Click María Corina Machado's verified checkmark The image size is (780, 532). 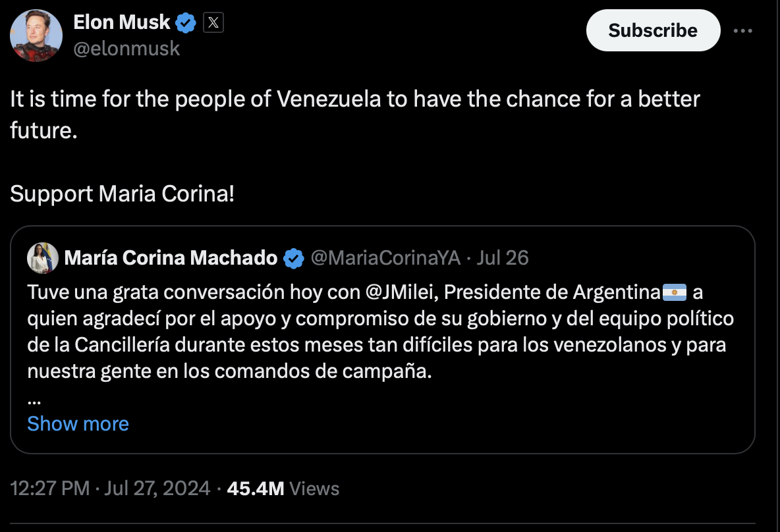(293, 258)
